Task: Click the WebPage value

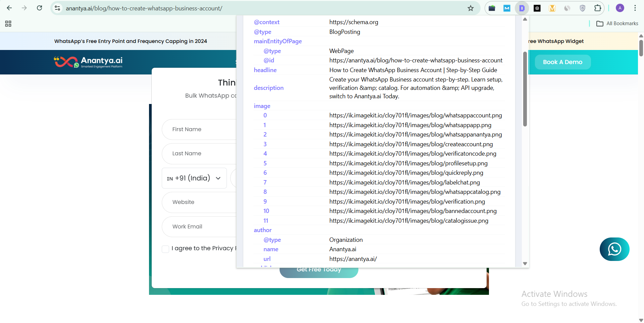Action: pos(341,51)
